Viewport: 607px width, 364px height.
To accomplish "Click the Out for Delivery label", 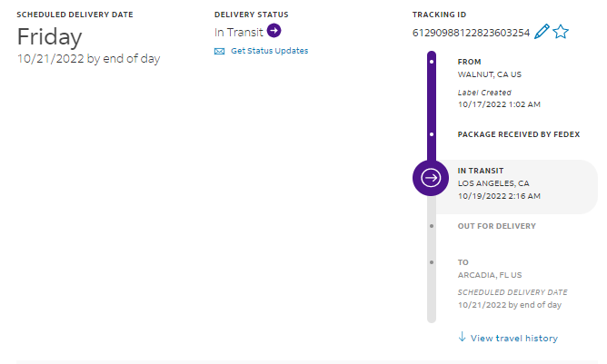I will click(496, 226).
